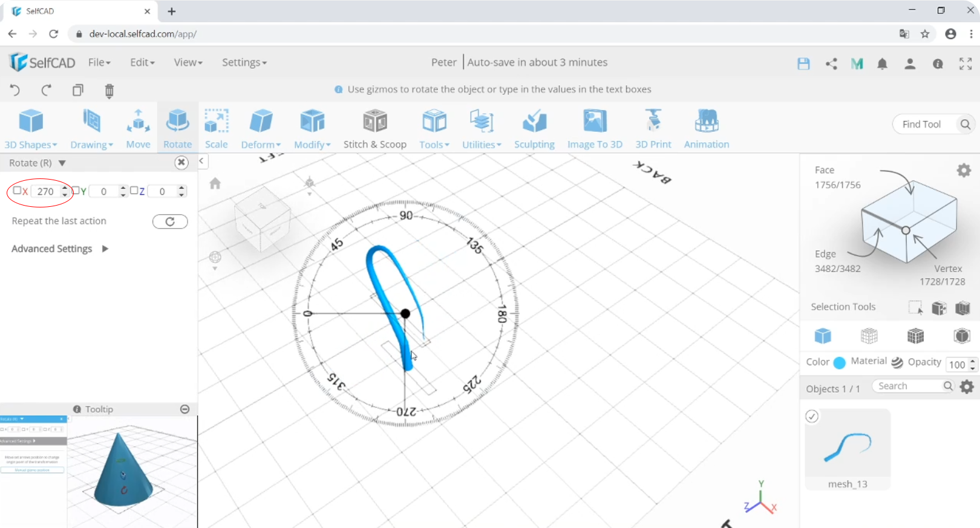Screen dimensions: 980x528
Task: Reload the browser page
Action: pos(53,34)
